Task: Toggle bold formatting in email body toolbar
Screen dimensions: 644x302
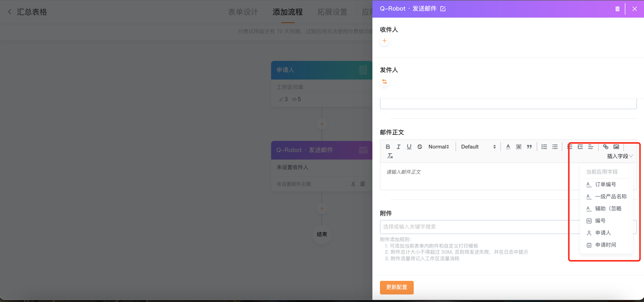Action: (x=388, y=147)
